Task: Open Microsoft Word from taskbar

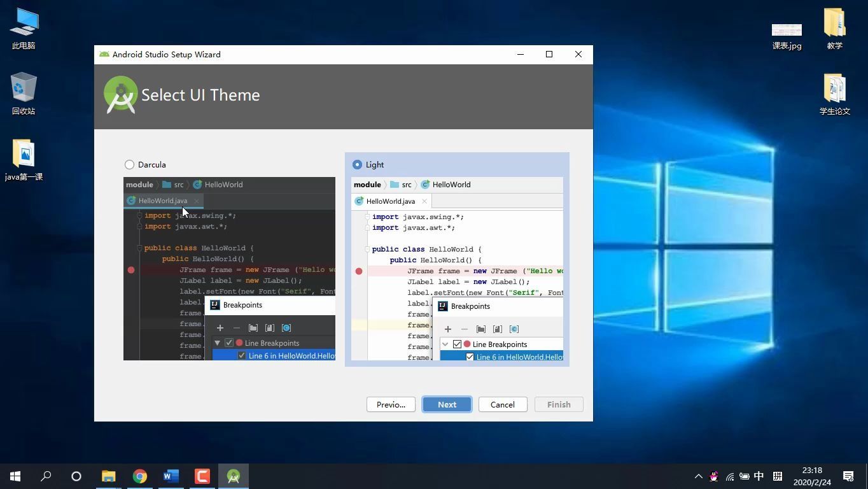Action: point(171,476)
